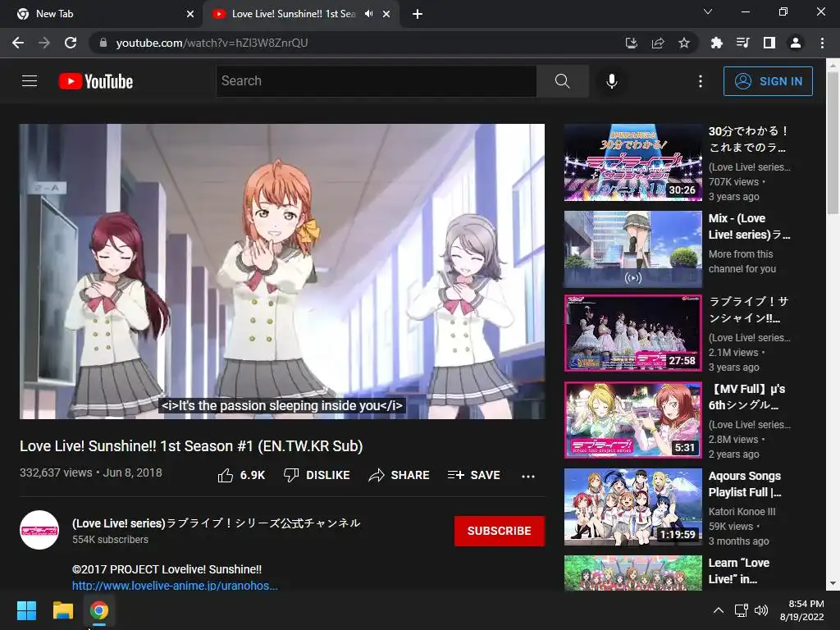Like the video (6.9K thumbs up)
840x630 pixels.
(241, 475)
